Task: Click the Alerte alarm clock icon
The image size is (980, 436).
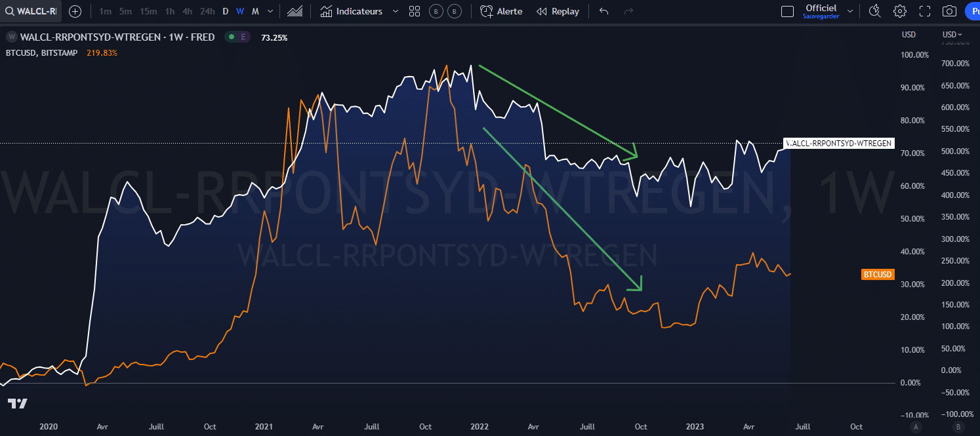Action: point(486,11)
